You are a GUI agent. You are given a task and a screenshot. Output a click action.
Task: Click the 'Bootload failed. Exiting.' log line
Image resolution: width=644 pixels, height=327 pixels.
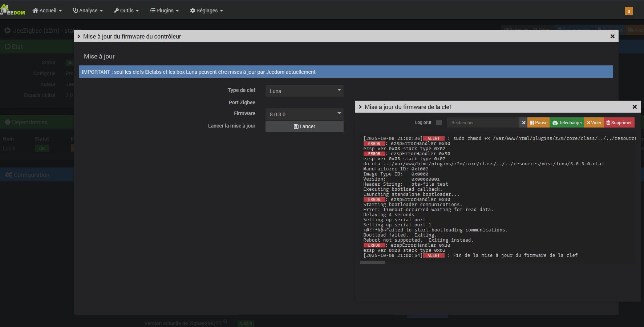tap(400, 235)
